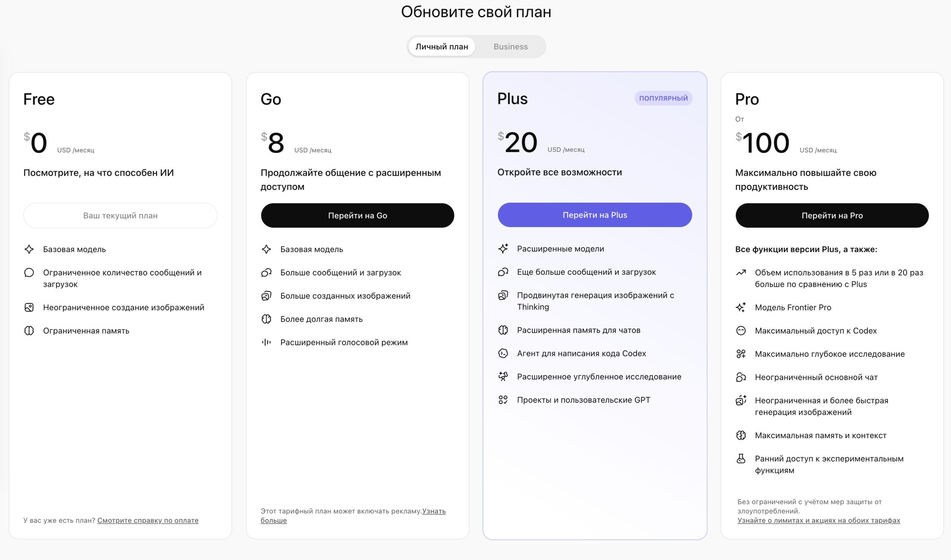Click chat bubble icon beside Ограниченное количество сообщений
Viewport: 951px width, 560px height.
click(29, 273)
